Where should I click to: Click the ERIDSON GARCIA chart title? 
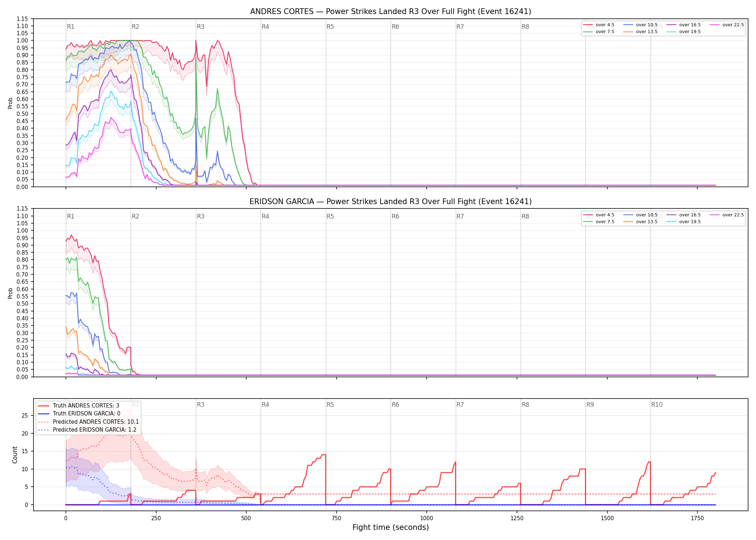click(x=391, y=202)
